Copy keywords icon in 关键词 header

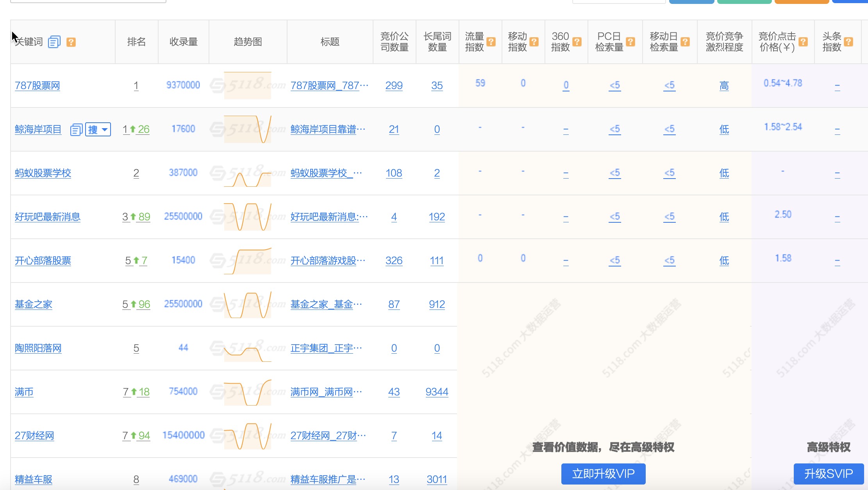(54, 42)
